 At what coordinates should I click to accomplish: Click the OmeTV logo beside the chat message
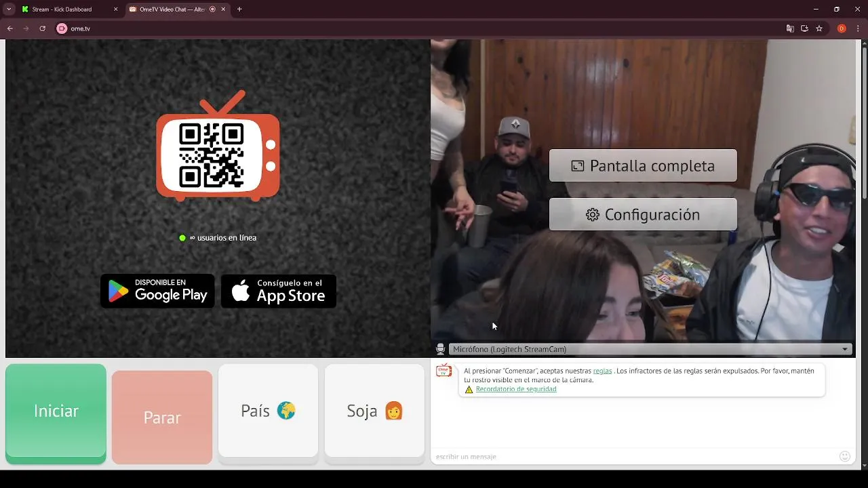pos(443,371)
